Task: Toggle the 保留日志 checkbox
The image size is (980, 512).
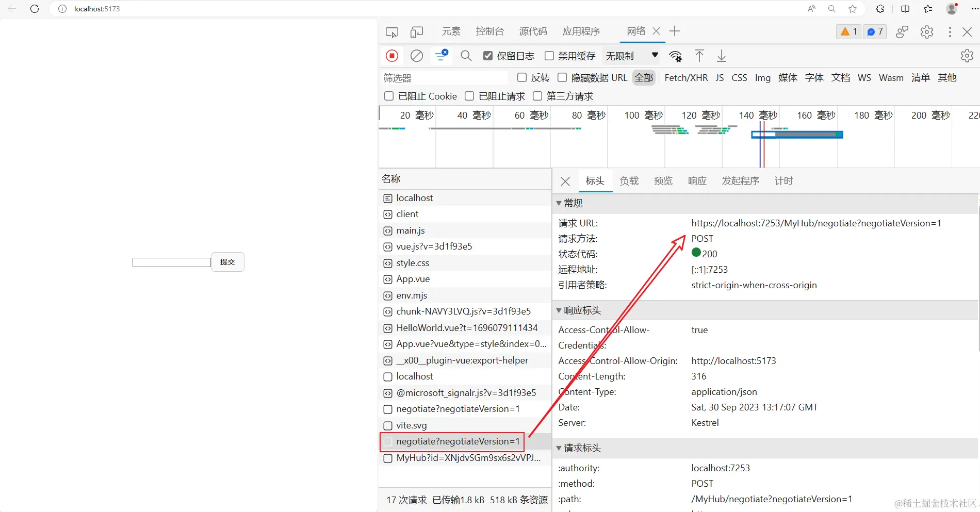Action: coord(488,56)
